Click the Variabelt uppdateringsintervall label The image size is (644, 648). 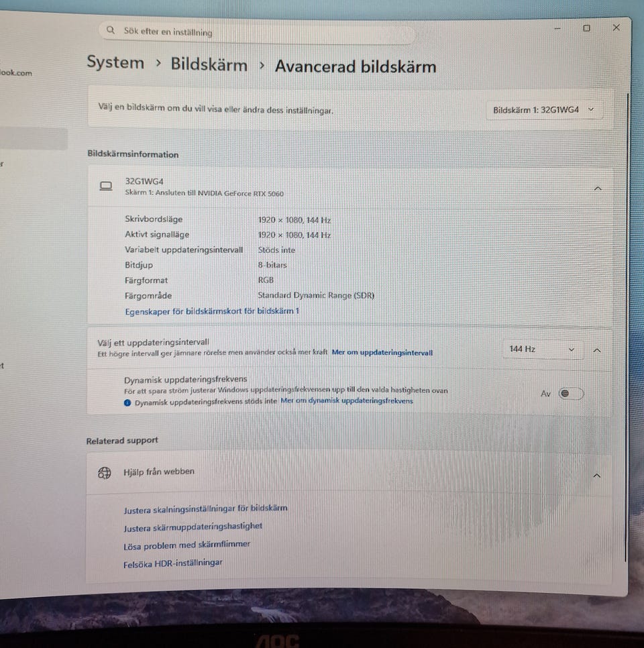184,250
